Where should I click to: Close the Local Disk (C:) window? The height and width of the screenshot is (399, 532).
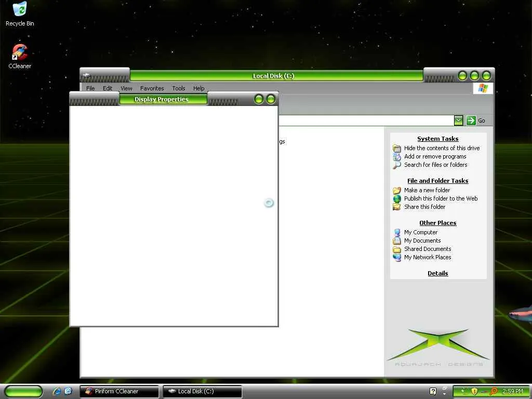pyautogui.click(x=486, y=75)
